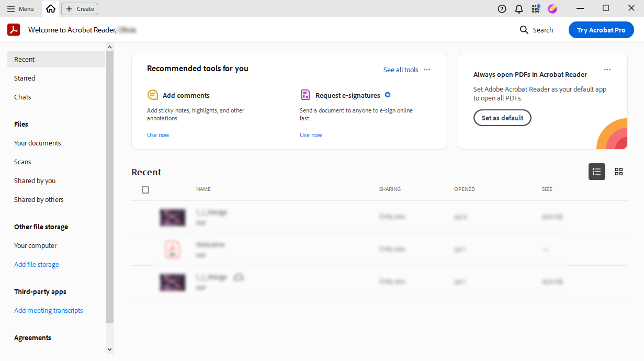Click Use now under Request e-signatures
Screen dimensions: 644x361
tap(311, 135)
